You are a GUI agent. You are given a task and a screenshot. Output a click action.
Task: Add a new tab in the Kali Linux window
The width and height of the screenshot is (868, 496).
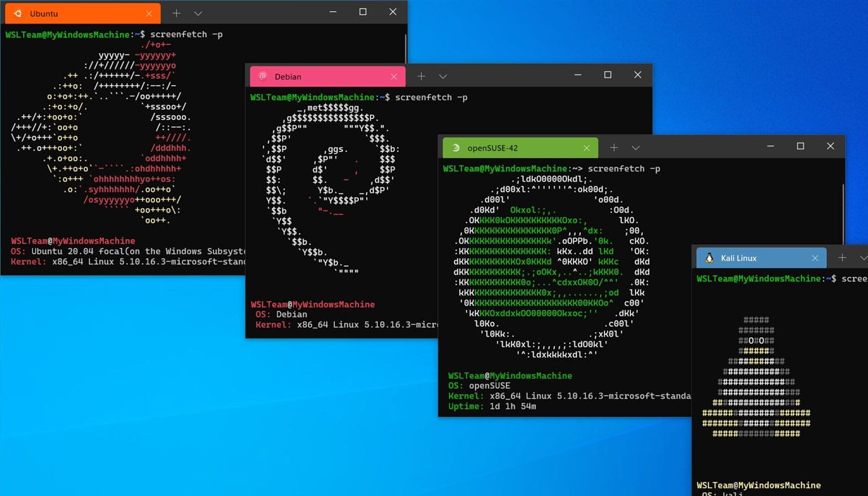pos(842,258)
